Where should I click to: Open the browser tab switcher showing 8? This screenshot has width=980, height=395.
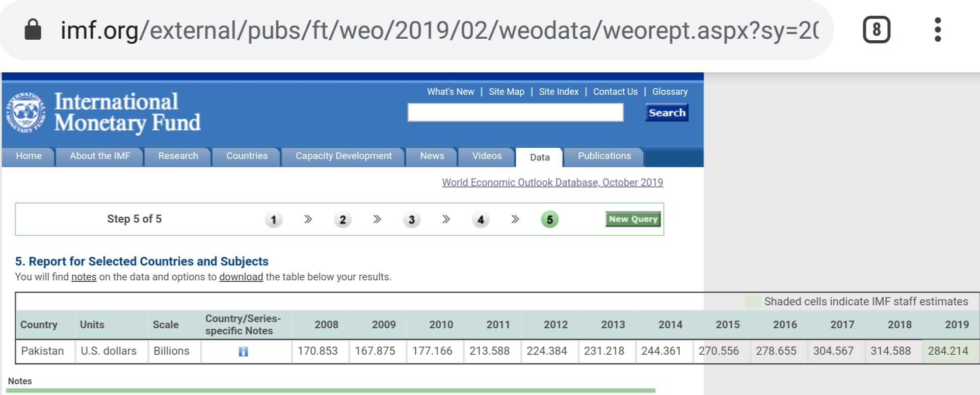876,30
